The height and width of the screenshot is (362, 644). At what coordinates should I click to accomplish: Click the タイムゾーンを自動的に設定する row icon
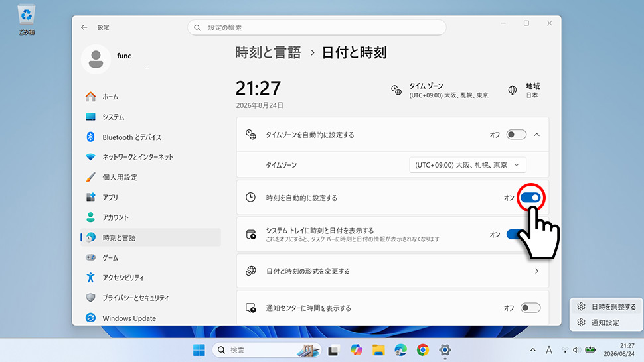[x=251, y=135]
